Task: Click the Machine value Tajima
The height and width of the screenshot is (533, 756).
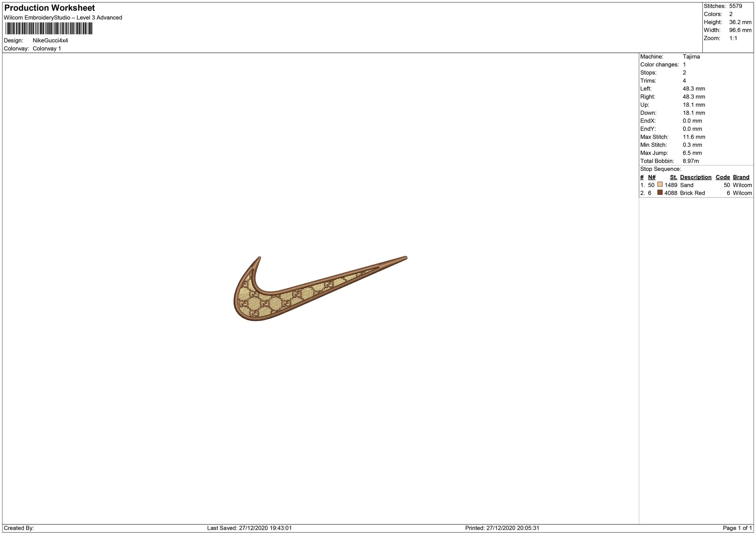Action: click(691, 57)
